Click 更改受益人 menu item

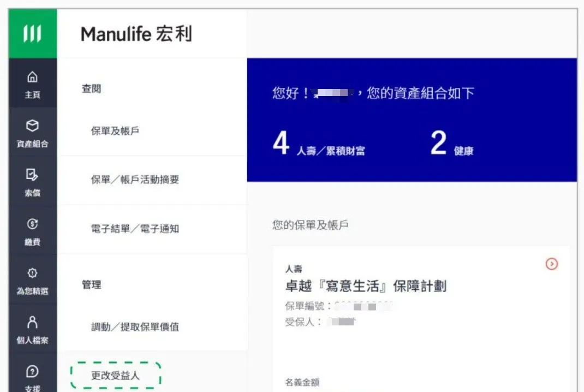tap(116, 376)
